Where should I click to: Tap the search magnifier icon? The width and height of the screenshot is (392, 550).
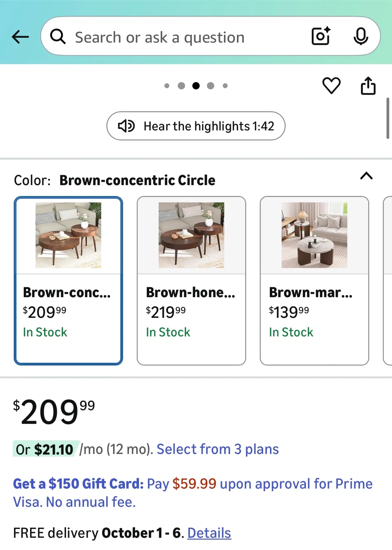pyautogui.click(x=58, y=37)
